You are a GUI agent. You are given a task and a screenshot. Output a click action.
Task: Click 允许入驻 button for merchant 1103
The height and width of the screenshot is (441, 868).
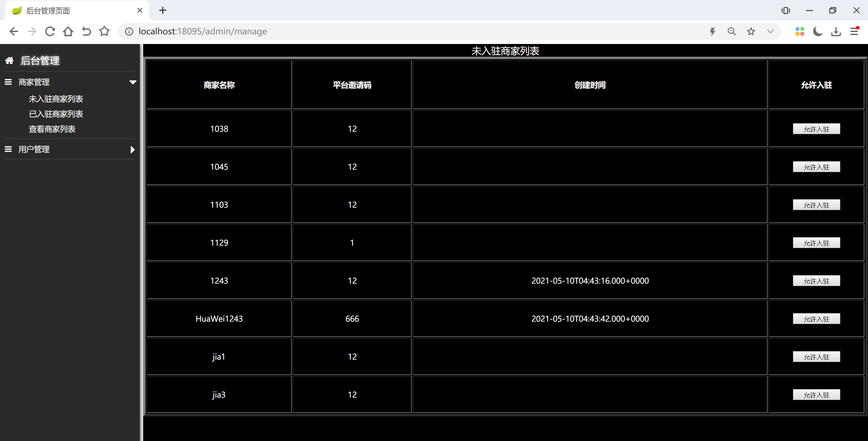pos(816,205)
